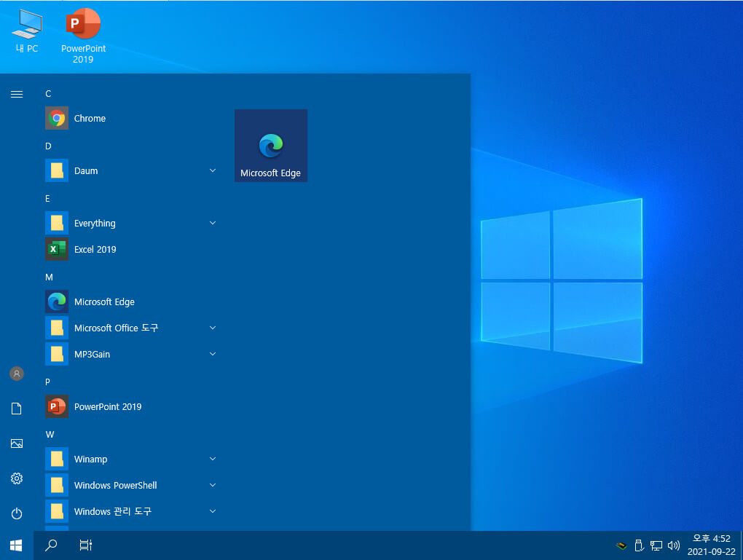
Task: Open Task View on the taskbar
Action: click(86, 545)
